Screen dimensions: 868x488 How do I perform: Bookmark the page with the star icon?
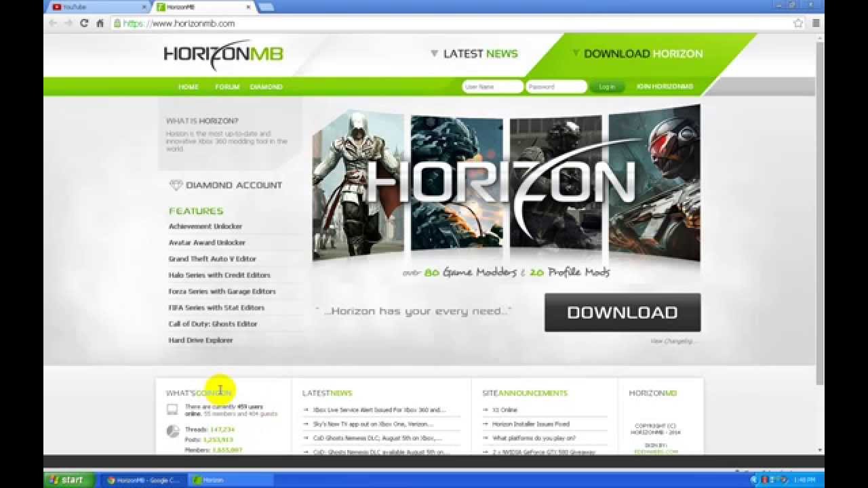tap(798, 23)
